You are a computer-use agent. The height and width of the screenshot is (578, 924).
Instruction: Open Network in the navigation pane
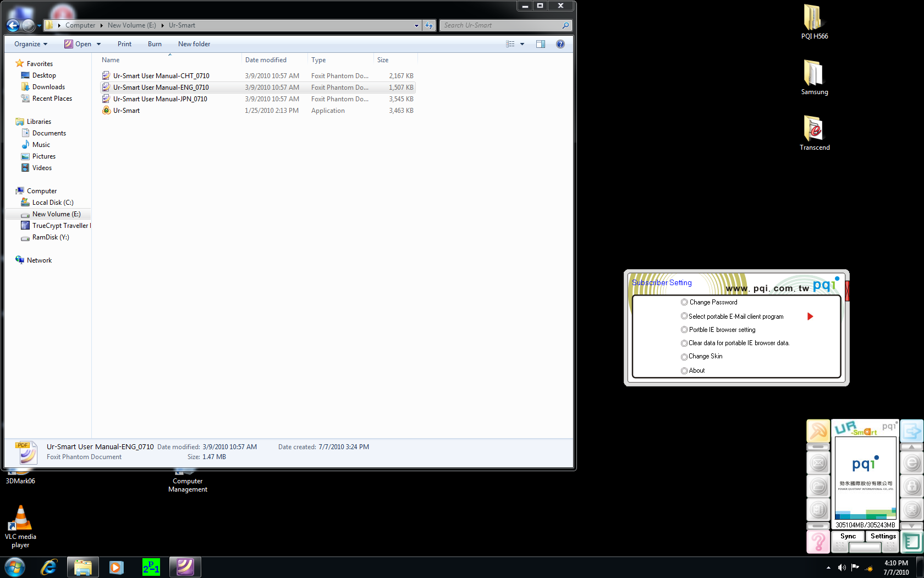[39, 260]
